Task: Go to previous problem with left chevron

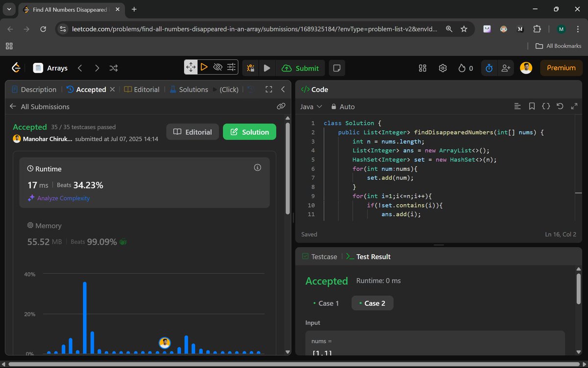Action: pos(80,68)
